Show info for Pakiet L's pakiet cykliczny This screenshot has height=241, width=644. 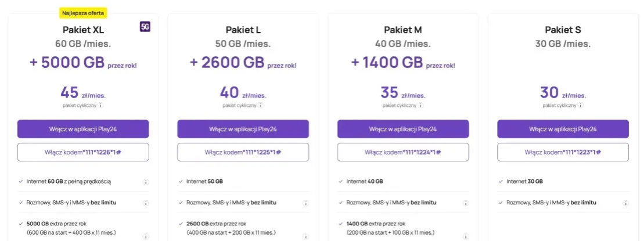click(x=260, y=106)
